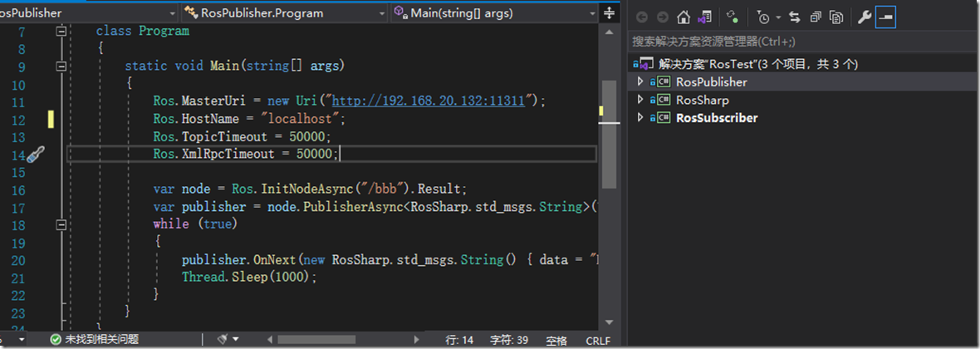Expand the RosPublisher project node
The width and height of the screenshot is (980, 349).
[639, 82]
